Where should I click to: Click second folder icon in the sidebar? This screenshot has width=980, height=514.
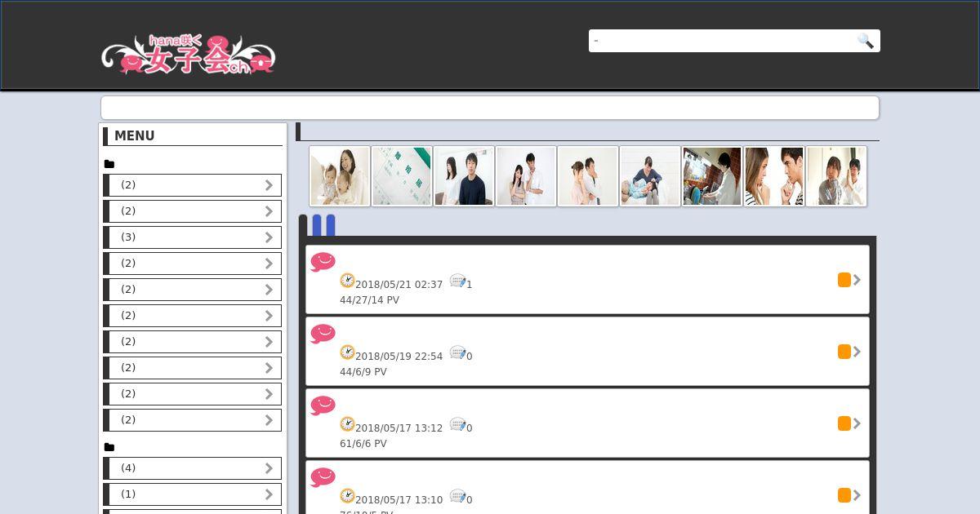pyautogui.click(x=109, y=447)
